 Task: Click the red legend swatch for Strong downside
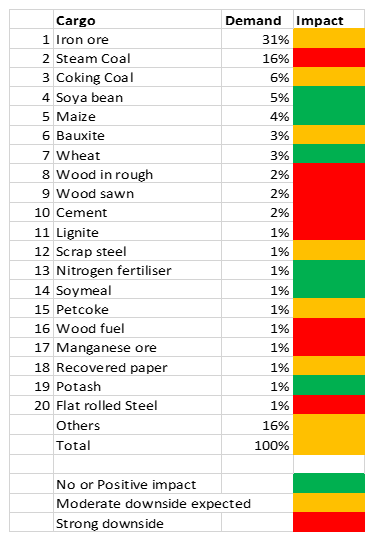329,522
